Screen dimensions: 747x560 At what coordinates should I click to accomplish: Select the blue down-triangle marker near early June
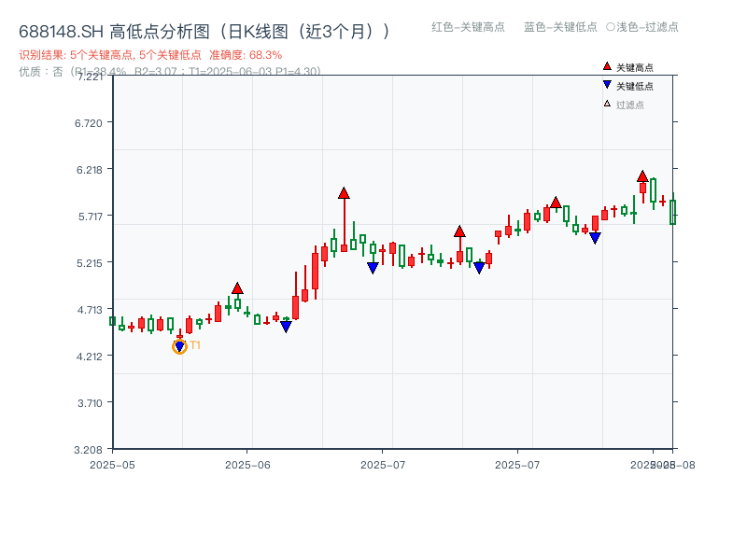point(287,326)
